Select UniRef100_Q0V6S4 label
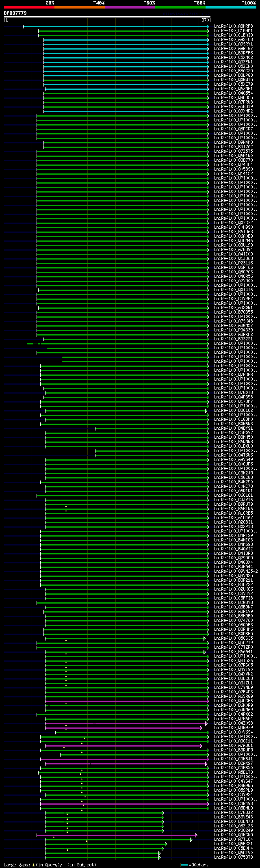 (x=233, y=732)
